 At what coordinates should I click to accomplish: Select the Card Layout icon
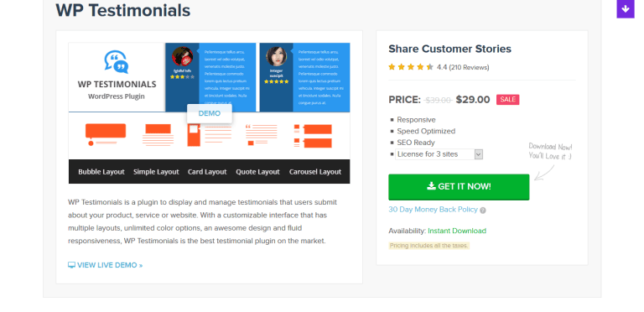210,135
